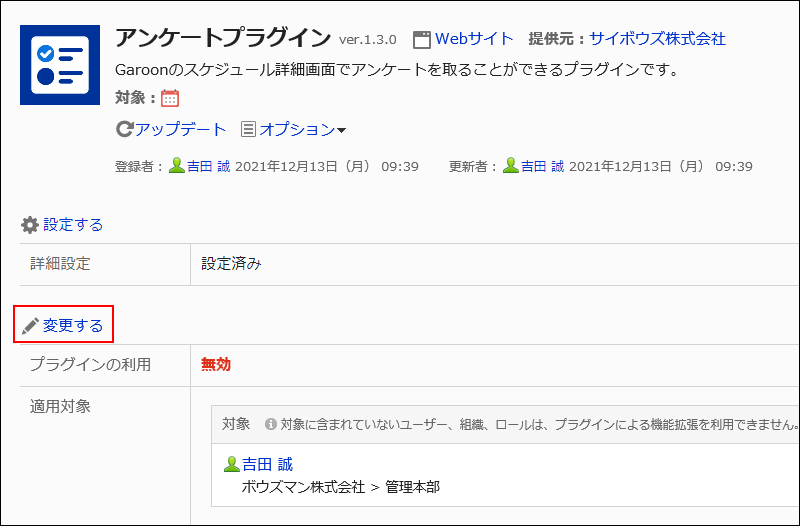Select the Garoon plugin description text

pos(397,69)
